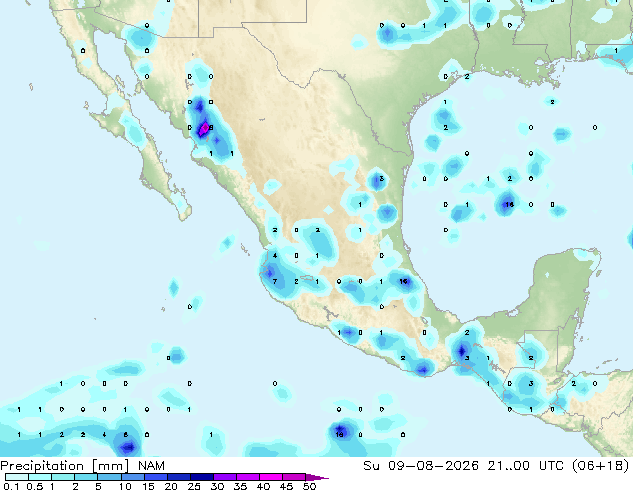Click the legend label '50'
This screenshot has height=490, width=634.
[309, 486]
